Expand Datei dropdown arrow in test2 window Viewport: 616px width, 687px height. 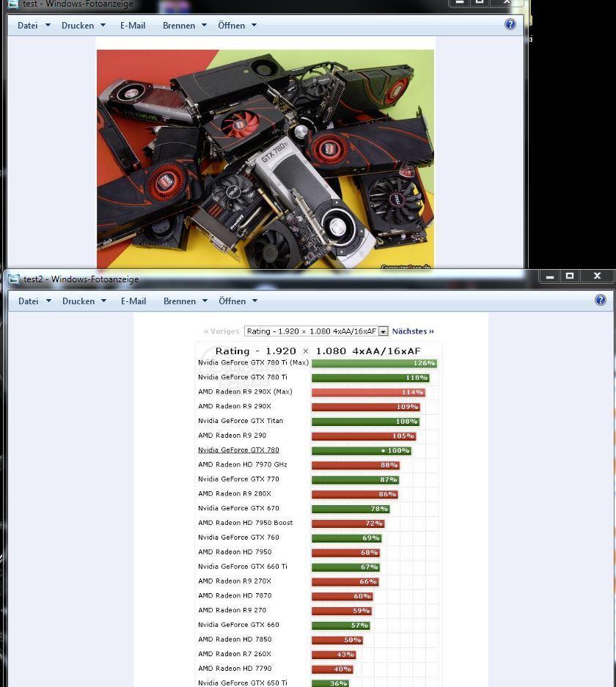(48, 301)
